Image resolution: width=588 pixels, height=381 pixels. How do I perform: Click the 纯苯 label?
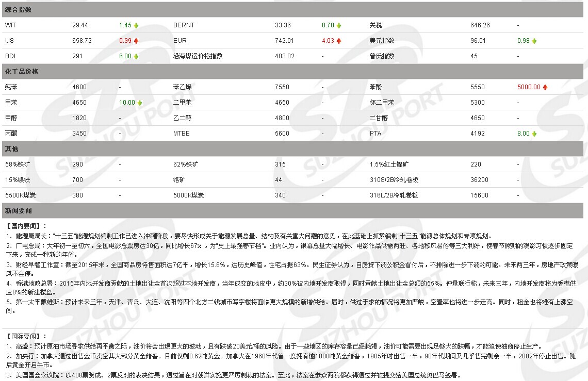coord(11,87)
